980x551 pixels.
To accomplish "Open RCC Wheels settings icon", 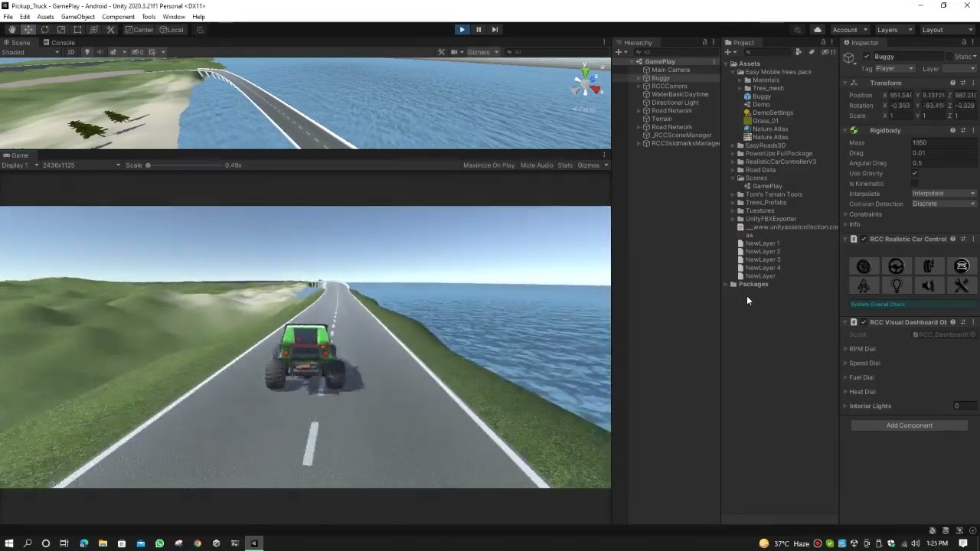I will click(x=864, y=266).
